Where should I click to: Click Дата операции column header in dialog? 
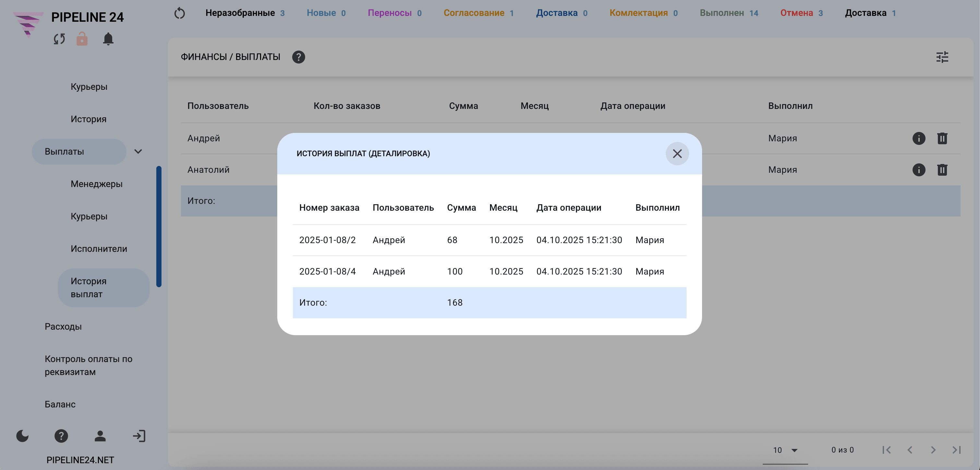pyautogui.click(x=569, y=208)
